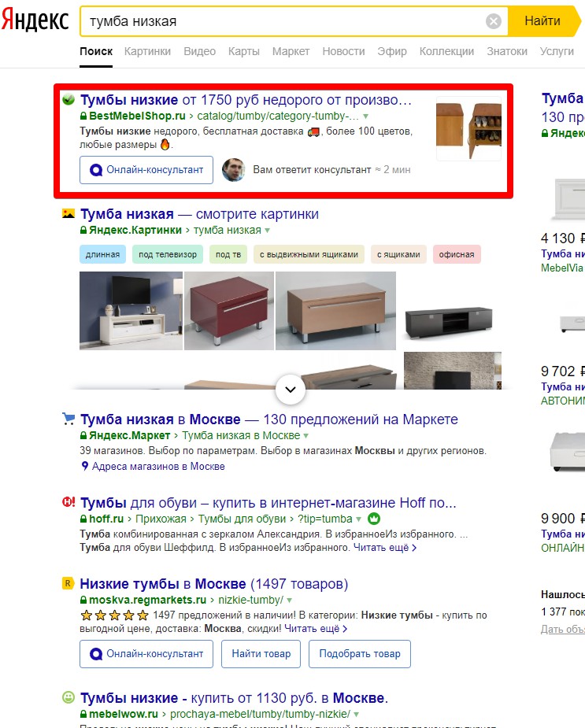Viewport: 585px width, 728px height.
Task: Open the dropdown arrow after Яндекс.Маркет breadcrumb
Action: pos(305,435)
